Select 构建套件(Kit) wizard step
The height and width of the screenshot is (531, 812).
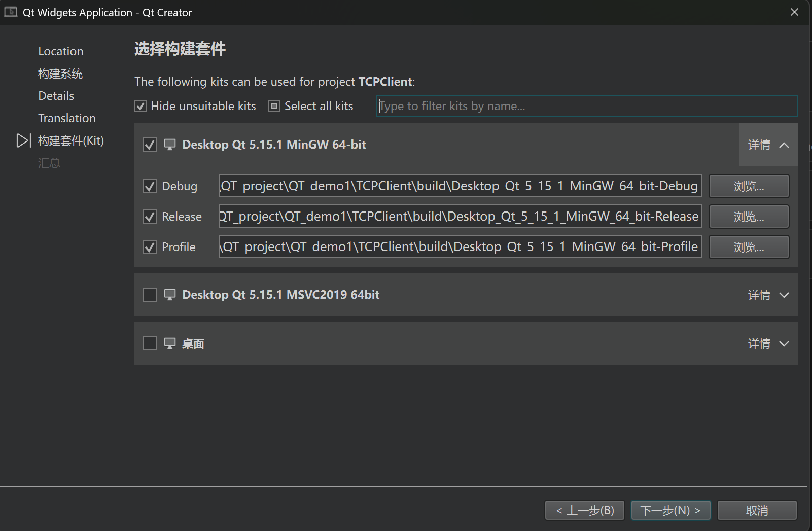tap(71, 140)
